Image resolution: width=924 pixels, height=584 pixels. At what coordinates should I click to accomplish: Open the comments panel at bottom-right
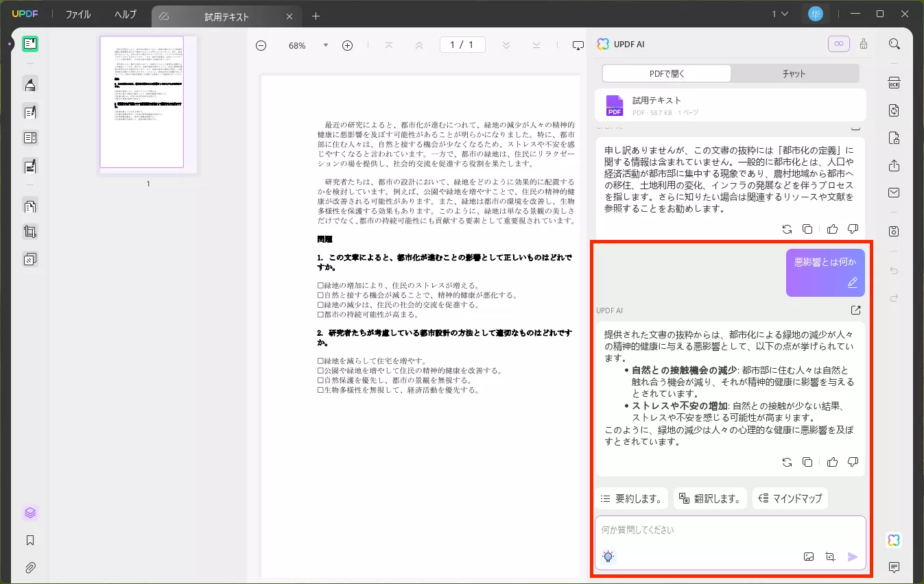pos(894,567)
